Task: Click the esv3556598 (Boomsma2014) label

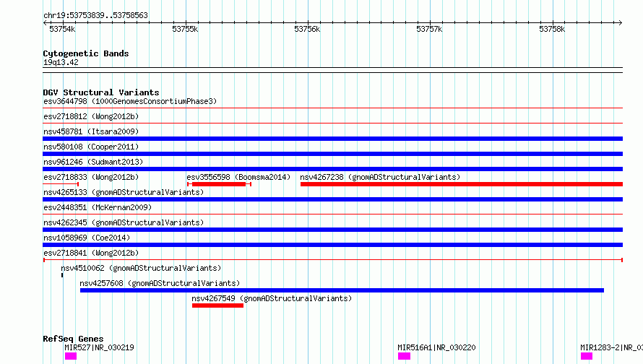Action: pyautogui.click(x=238, y=177)
